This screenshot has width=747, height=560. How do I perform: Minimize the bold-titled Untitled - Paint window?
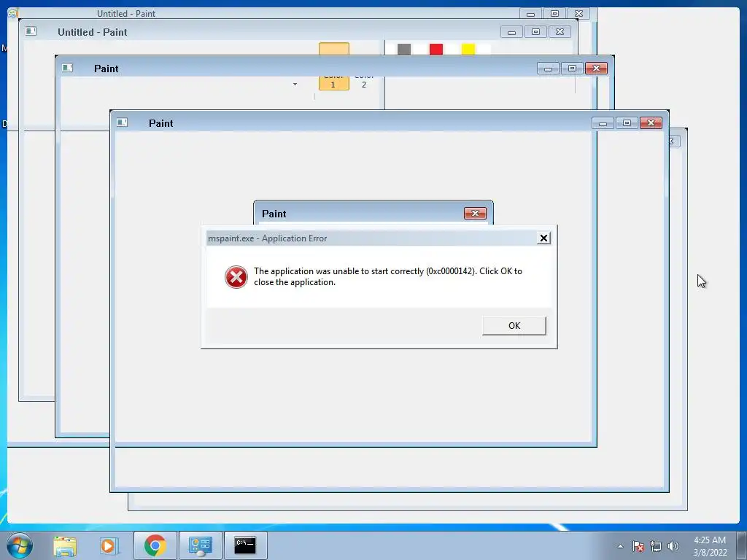(511, 32)
